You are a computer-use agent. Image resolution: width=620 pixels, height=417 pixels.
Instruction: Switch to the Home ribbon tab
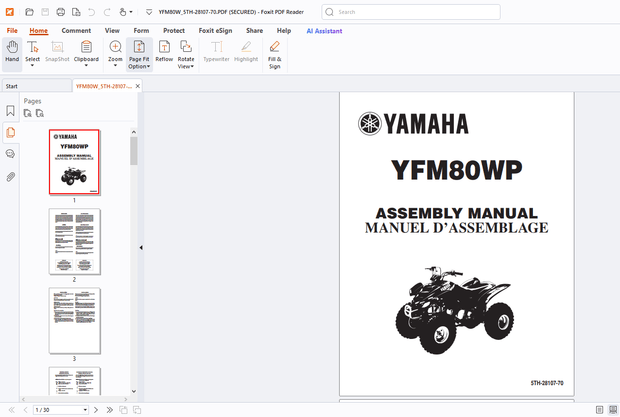click(x=38, y=30)
